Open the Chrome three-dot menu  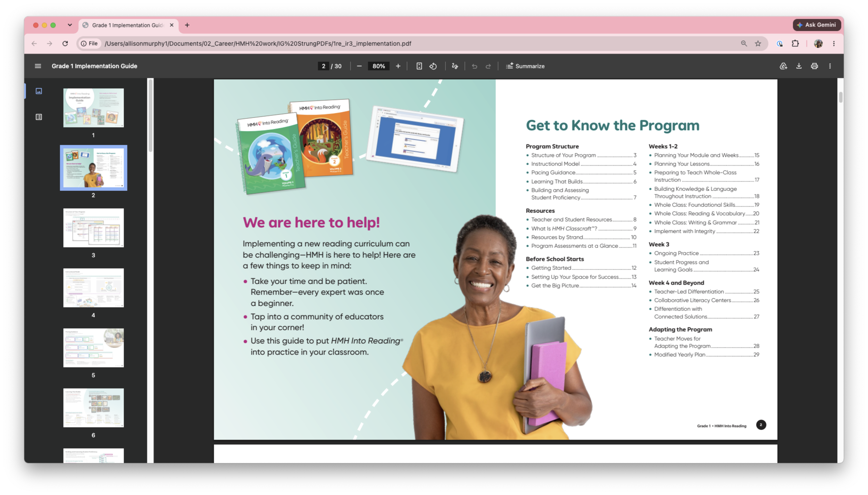pyautogui.click(x=834, y=43)
